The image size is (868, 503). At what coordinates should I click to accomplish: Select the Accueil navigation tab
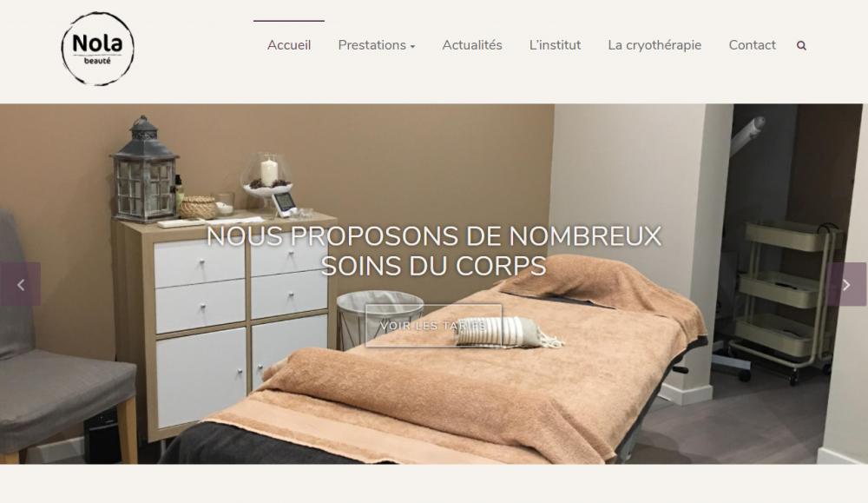(x=289, y=45)
